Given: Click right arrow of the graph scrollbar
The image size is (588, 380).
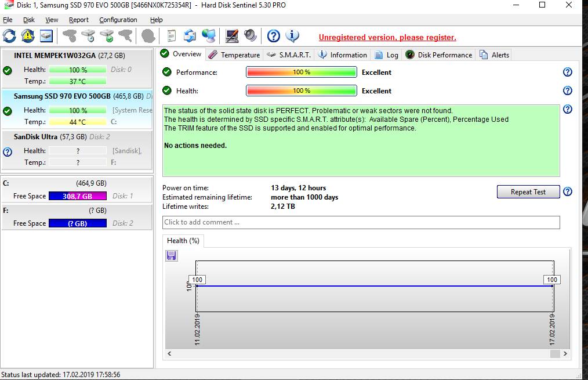Looking at the screenshot, I should (565, 353).
